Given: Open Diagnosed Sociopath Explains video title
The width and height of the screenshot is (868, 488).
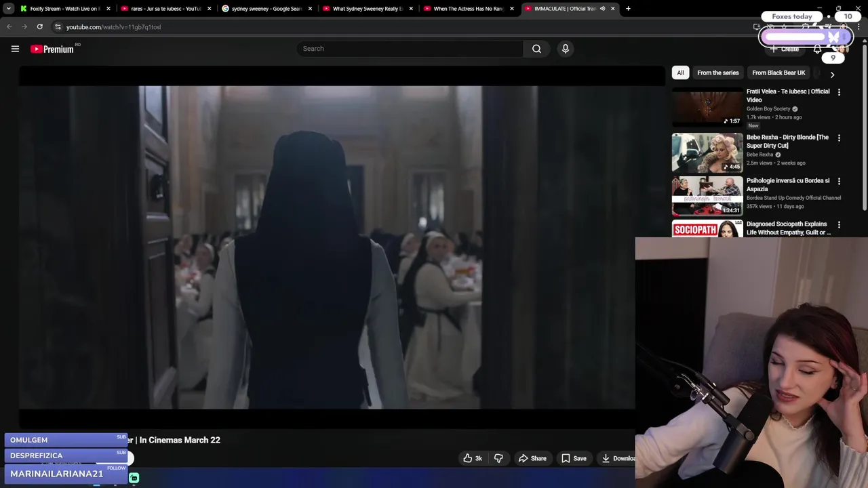Looking at the screenshot, I should point(788,228).
